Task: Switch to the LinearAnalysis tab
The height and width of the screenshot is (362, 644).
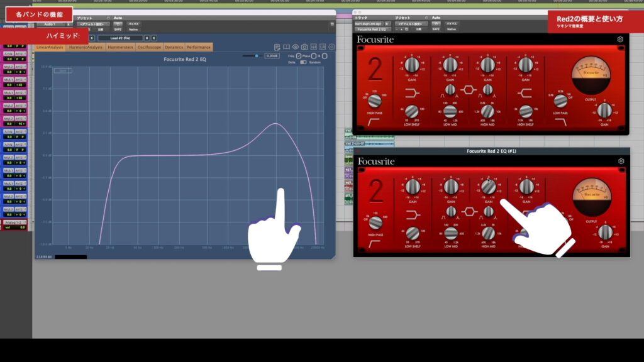Action: (x=50, y=47)
